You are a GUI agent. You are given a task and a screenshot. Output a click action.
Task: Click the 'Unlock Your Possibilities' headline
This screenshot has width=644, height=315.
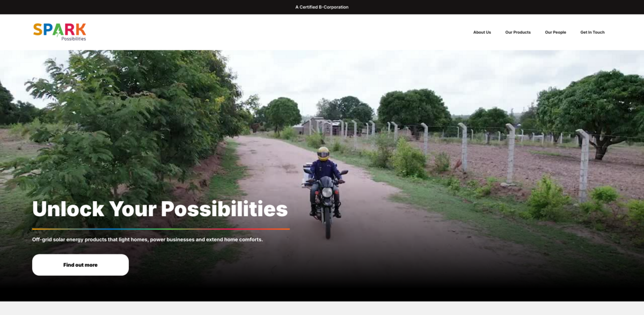pos(160,209)
